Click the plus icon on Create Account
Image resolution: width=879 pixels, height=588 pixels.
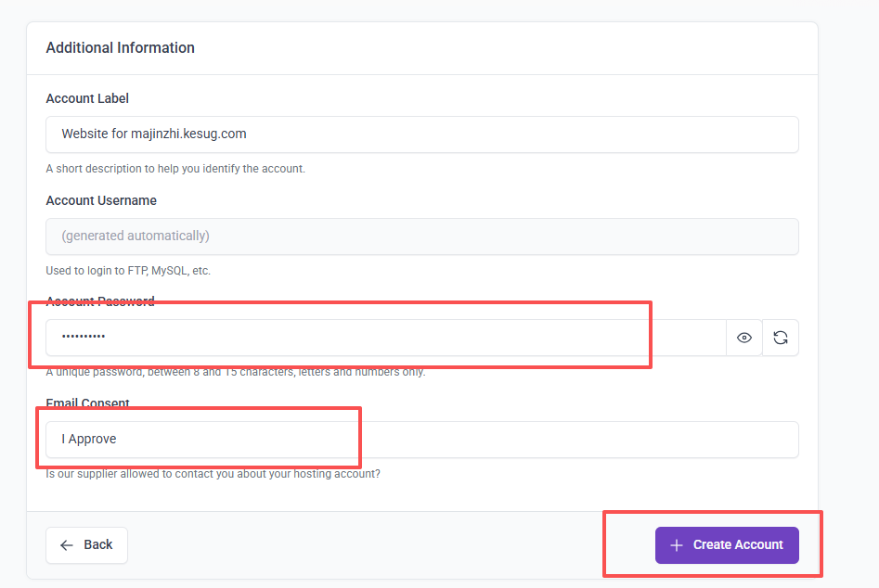677,545
